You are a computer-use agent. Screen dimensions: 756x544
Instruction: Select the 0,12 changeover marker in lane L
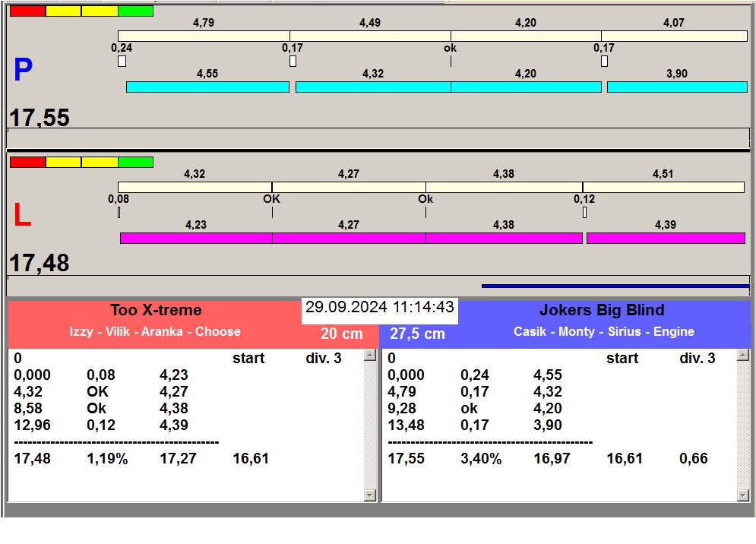pyautogui.click(x=584, y=213)
